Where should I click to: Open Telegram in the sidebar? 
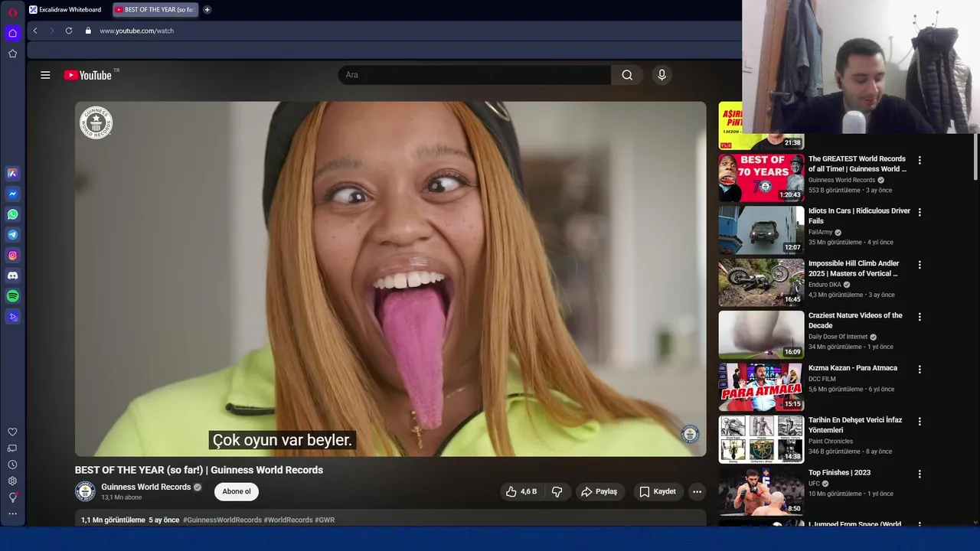tap(12, 235)
